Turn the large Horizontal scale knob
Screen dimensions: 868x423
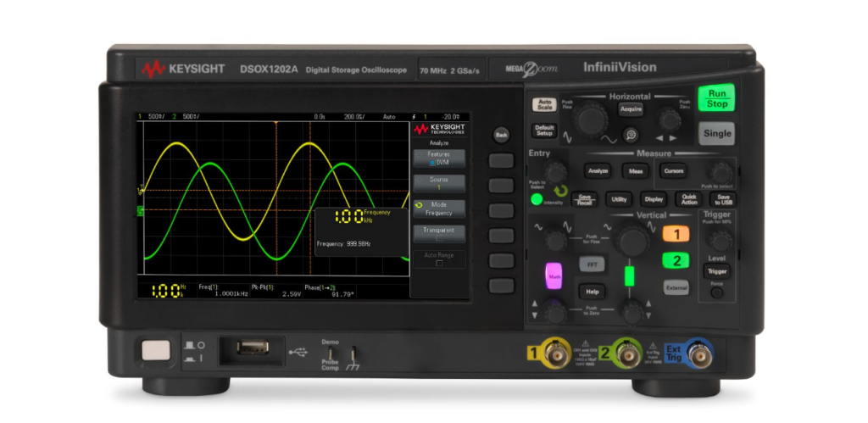pyautogui.click(x=590, y=119)
